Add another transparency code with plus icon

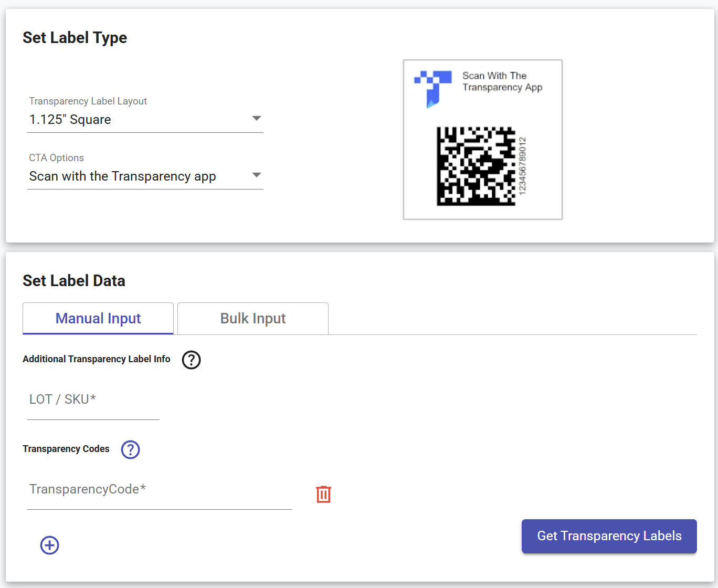point(50,545)
